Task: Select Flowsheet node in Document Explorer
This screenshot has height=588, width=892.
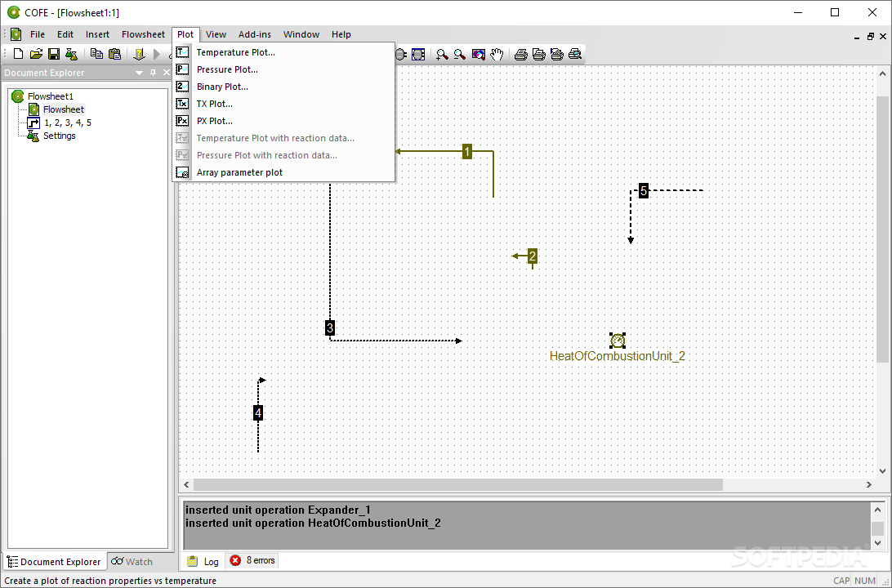Action: (x=64, y=109)
